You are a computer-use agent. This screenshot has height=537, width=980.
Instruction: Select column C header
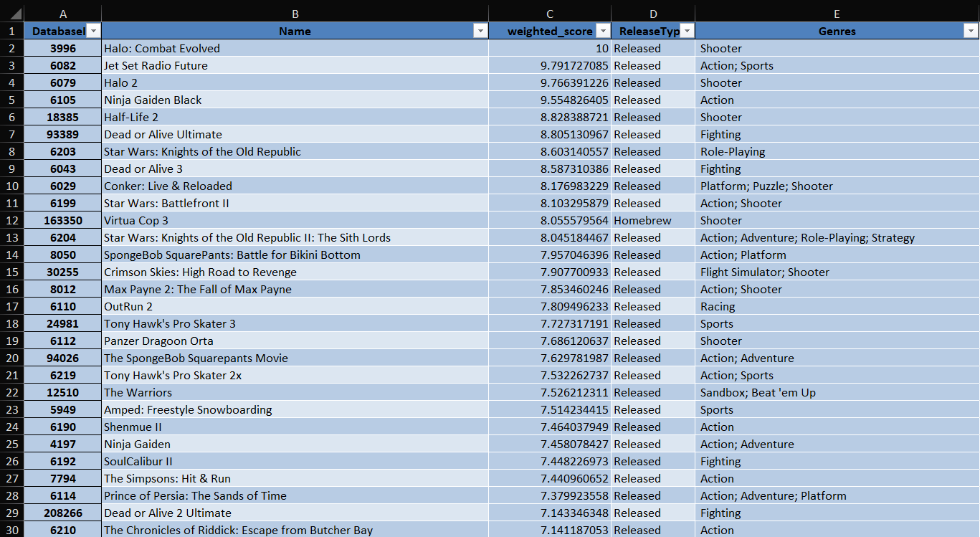[550, 14]
